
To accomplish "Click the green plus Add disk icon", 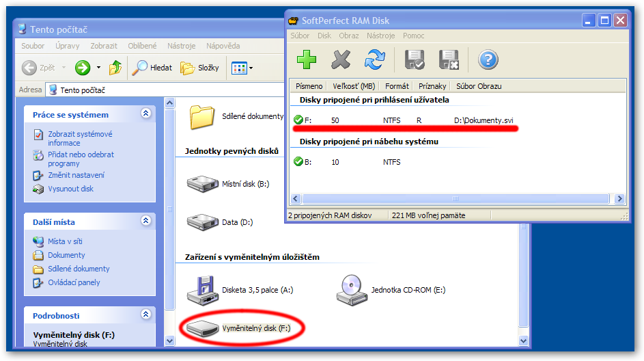I will [307, 59].
